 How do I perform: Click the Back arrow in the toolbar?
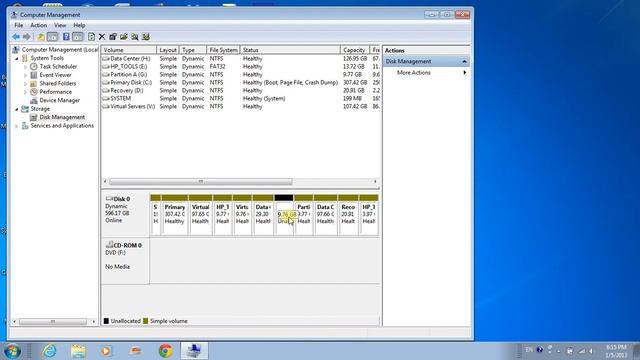(16, 37)
